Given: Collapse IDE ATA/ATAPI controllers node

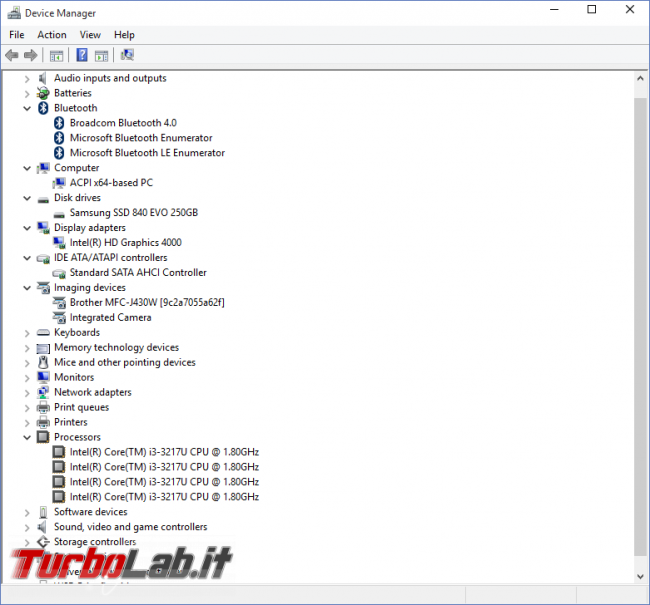Looking at the screenshot, I should click(27, 258).
